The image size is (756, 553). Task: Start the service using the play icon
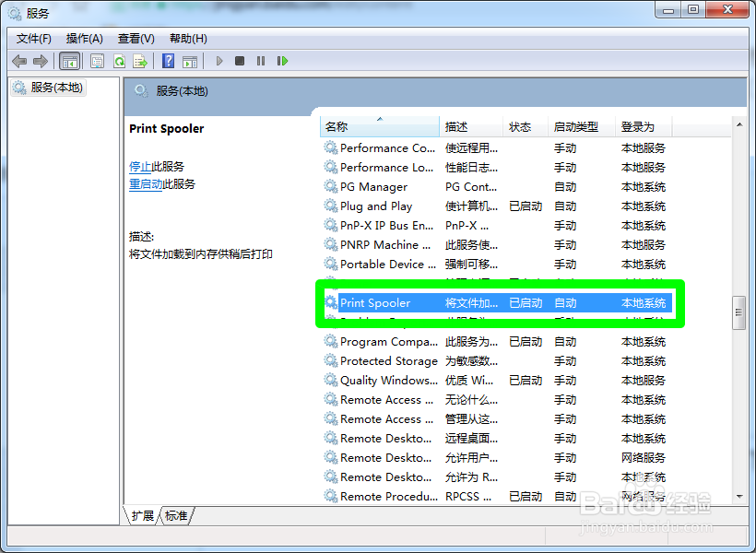tap(219, 60)
